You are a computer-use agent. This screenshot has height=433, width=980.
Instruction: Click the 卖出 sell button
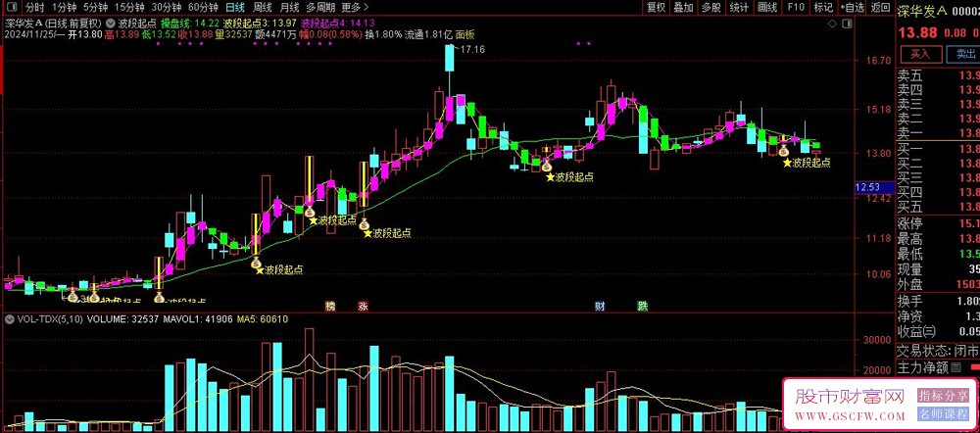[962, 54]
